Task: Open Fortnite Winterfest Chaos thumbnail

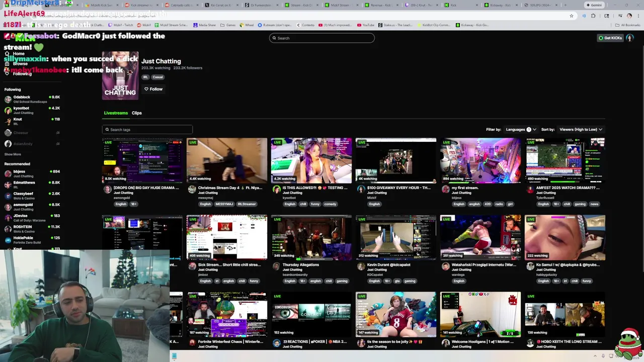Action: click(227, 315)
